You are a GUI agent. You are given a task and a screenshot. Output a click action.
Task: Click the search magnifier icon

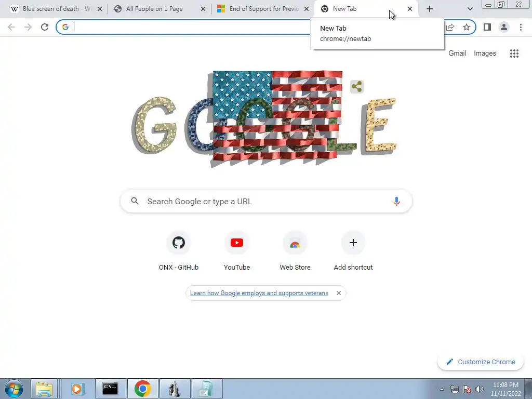click(x=135, y=201)
